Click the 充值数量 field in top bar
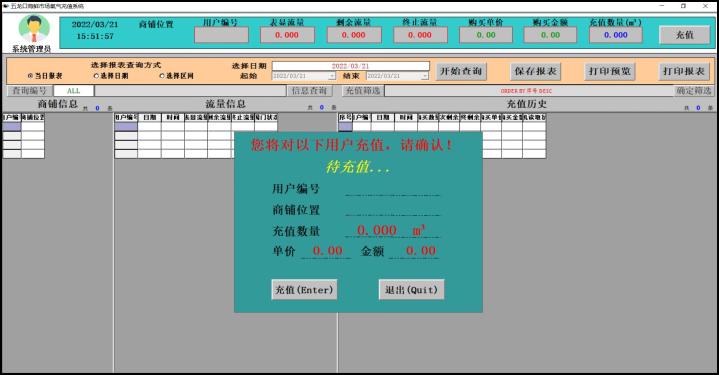 tap(615, 35)
